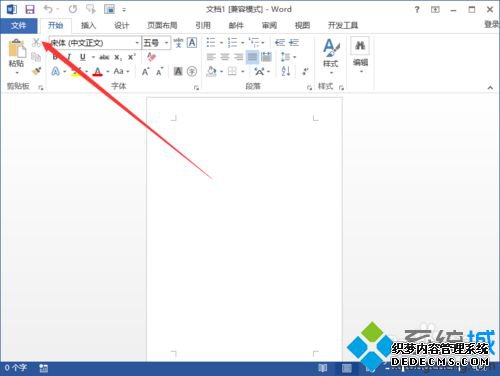Viewport: 500px width, 376px height.
Task: Switch to the 页面布局 Page Layout tab
Action: [x=162, y=25]
